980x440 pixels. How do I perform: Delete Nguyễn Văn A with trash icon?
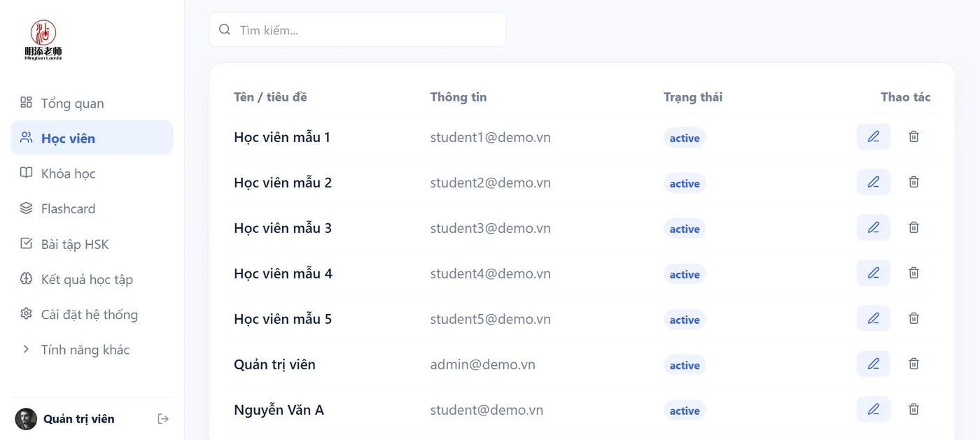coord(913,409)
